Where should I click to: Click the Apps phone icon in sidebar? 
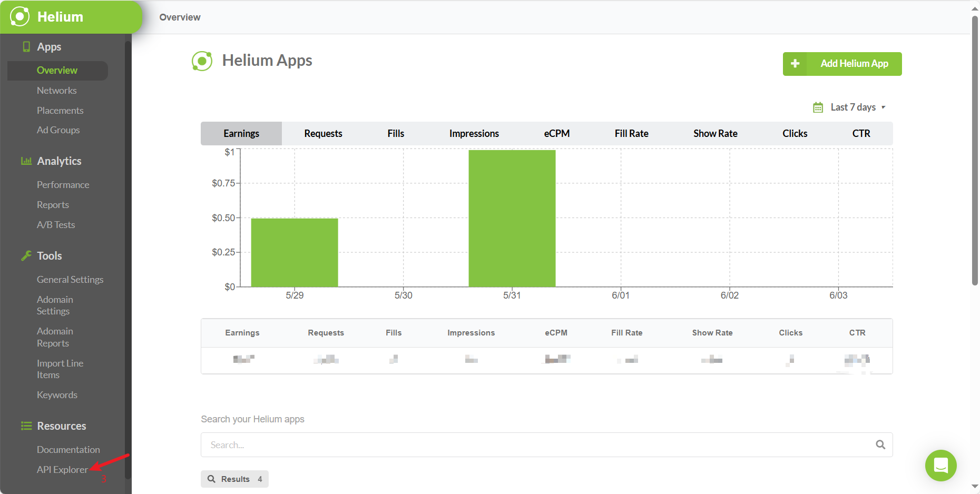(26, 47)
